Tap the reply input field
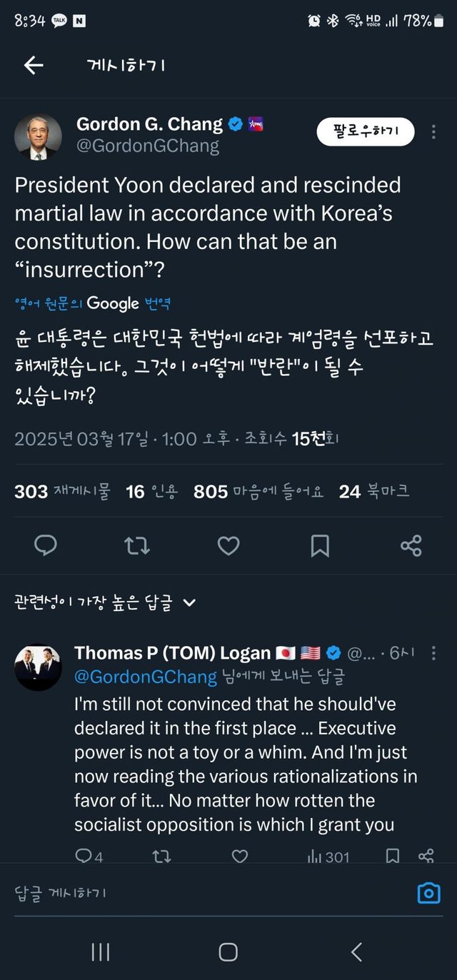Image resolution: width=457 pixels, height=980 pixels. [x=200, y=892]
